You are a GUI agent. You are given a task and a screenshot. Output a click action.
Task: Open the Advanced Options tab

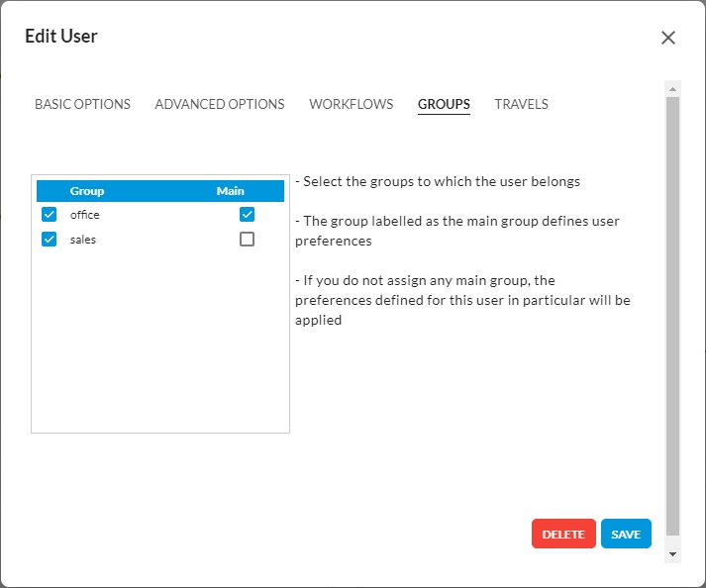pyautogui.click(x=220, y=104)
